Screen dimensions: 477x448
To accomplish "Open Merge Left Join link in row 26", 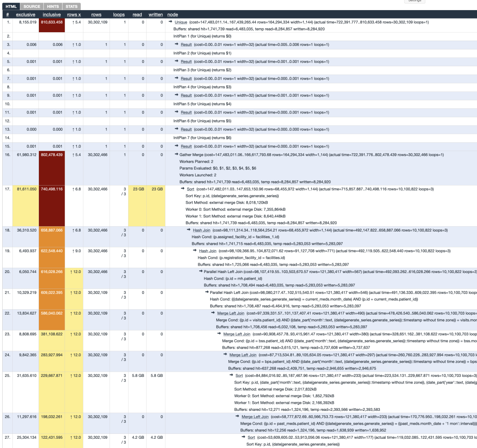I will pyautogui.click(x=255, y=417).
